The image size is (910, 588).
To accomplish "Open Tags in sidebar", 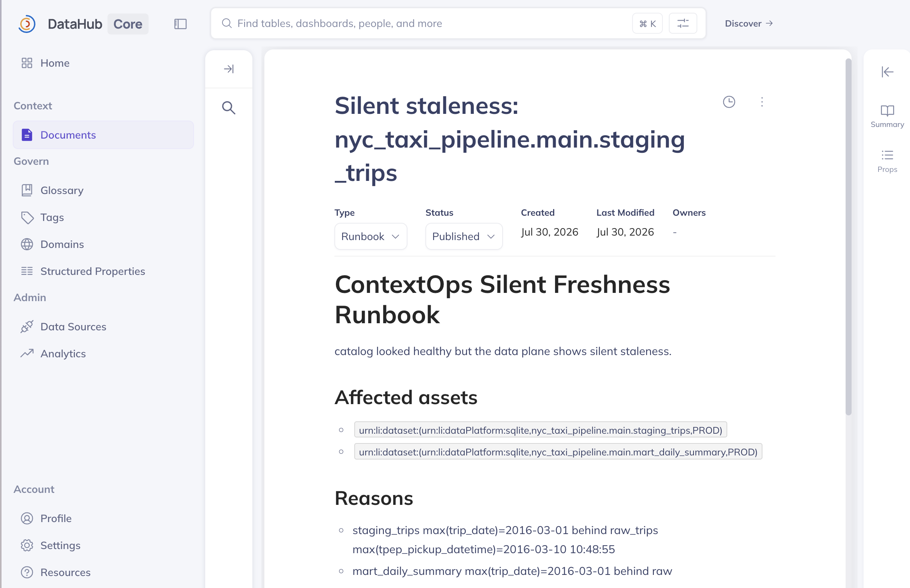I will click(x=103, y=217).
